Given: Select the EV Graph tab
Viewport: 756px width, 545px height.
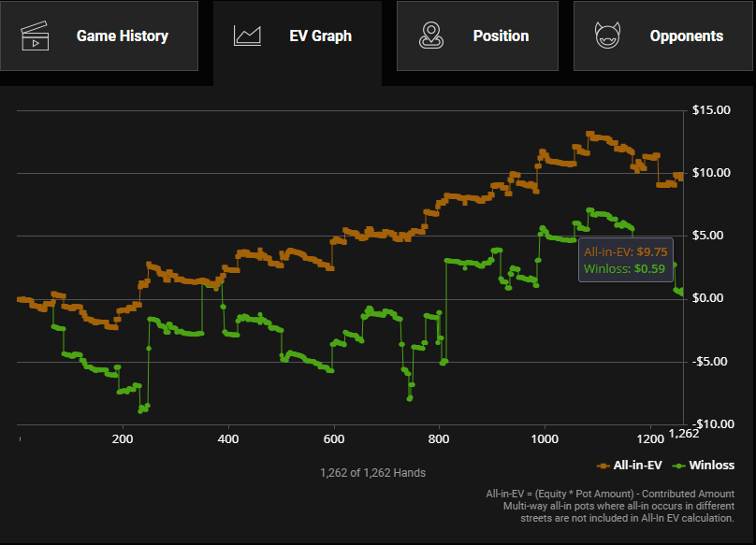Looking at the screenshot, I should pos(298,41).
